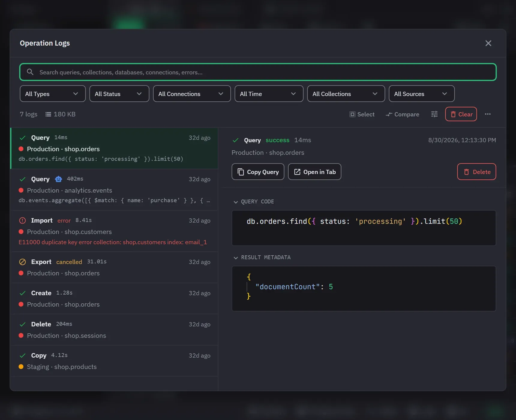Open the All Sources filter dropdown

(x=422, y=94)
